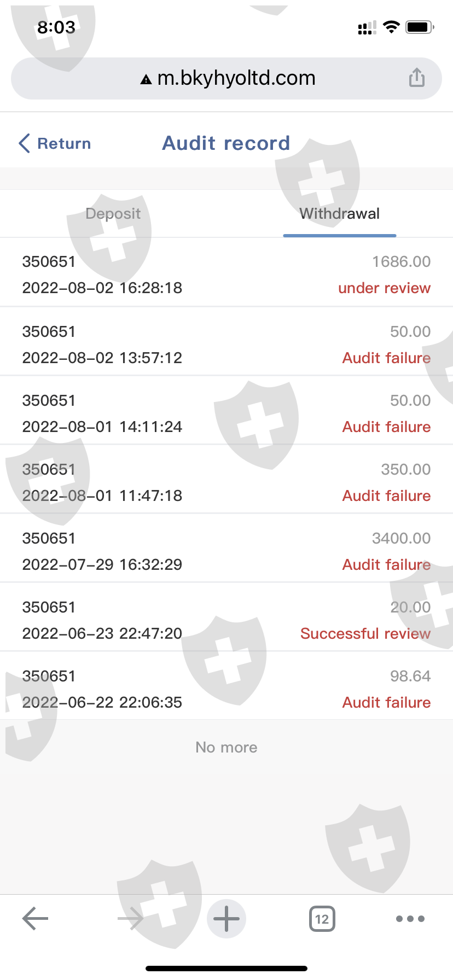Tap the share icon in address bar
The height and width of the screenshot is (980, 453).
click(417, 78)
